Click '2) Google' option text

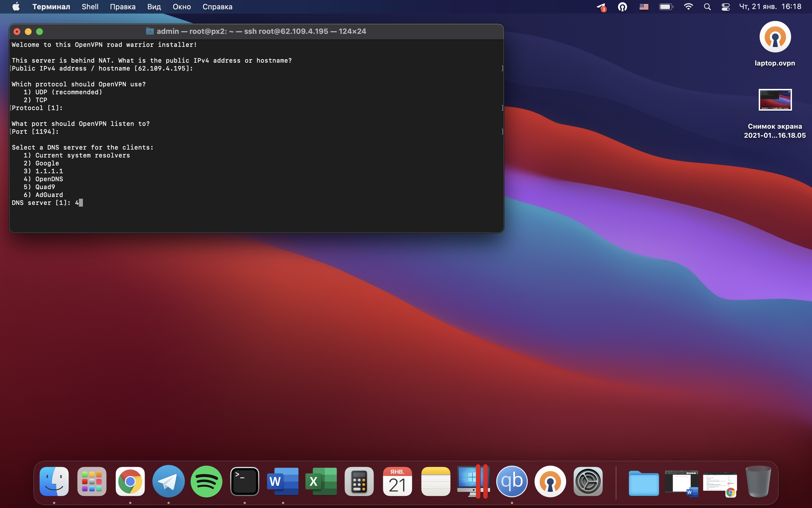coord(41,163)
